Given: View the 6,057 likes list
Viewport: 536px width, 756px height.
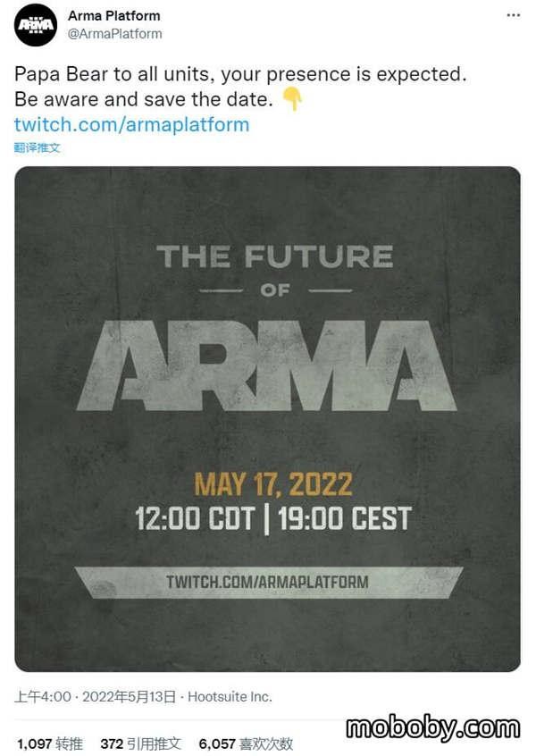Looking at the screenshot, I should click(x=246, y=743).
